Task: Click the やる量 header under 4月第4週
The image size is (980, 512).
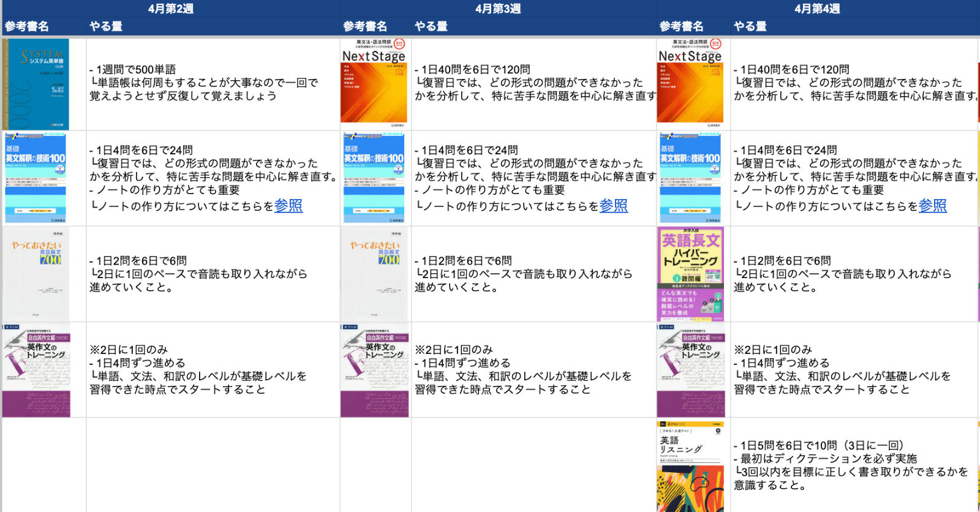Action: click(x=750, y=26)
